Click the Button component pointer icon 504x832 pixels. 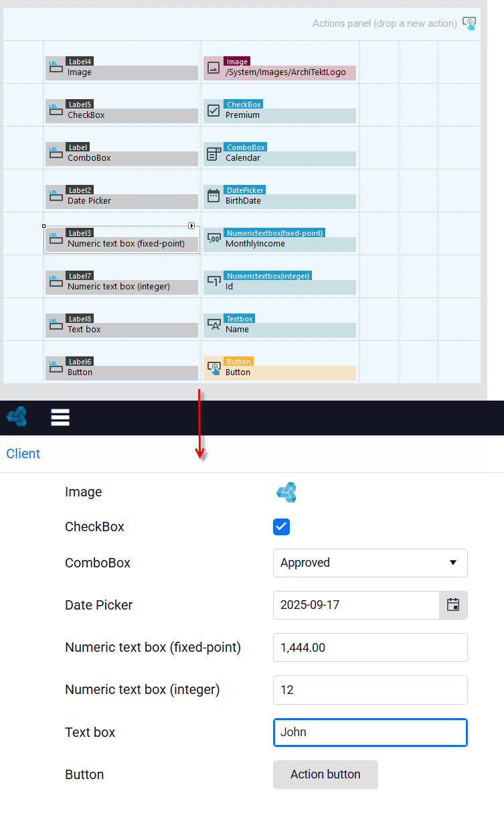(214, 368)
